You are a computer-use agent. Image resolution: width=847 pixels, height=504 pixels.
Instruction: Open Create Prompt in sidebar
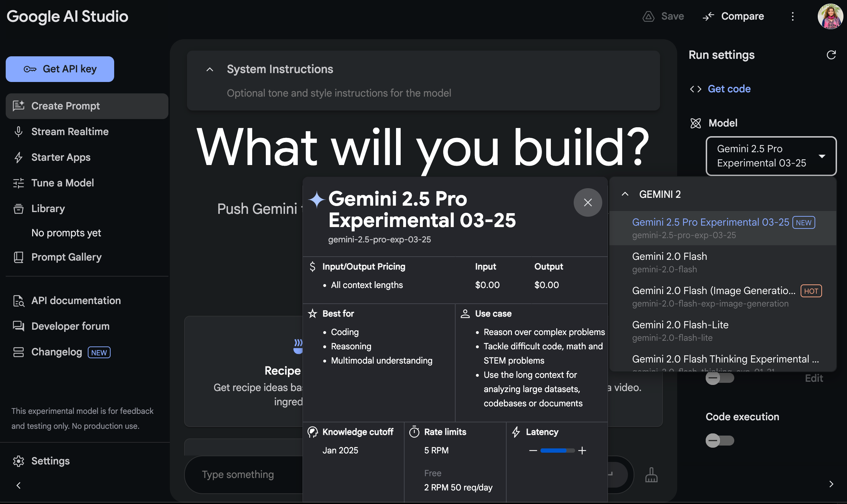(x=87, y=106)
